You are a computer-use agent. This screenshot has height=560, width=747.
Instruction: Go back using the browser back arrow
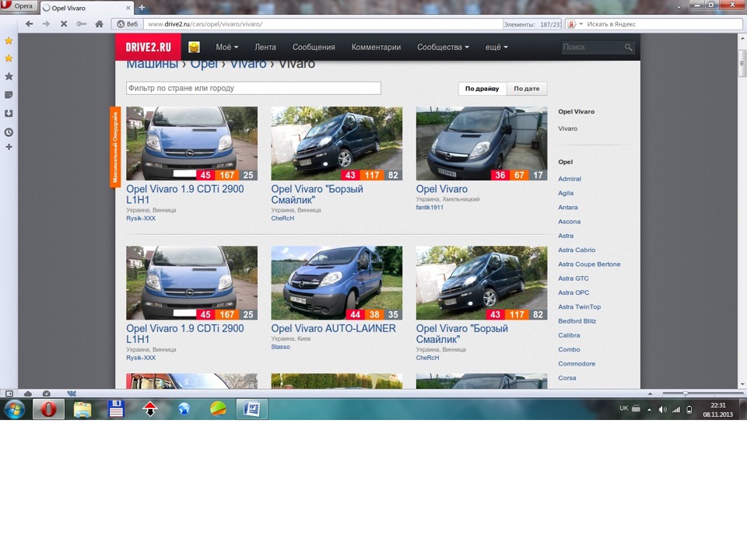(x=29, y=24)
